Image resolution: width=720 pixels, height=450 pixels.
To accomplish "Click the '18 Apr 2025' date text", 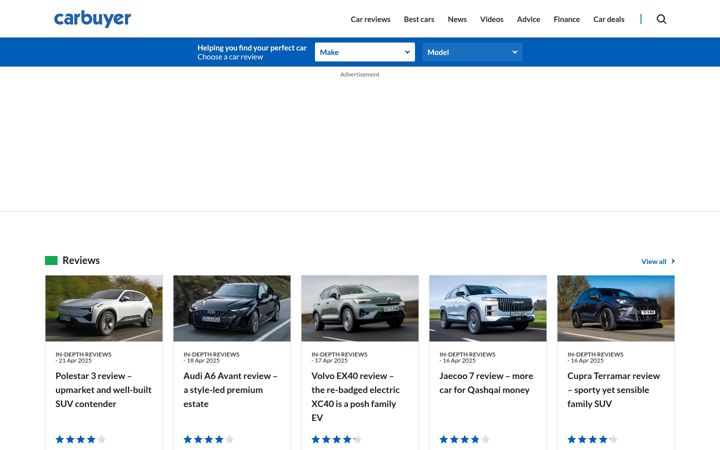I will [203, 360].
